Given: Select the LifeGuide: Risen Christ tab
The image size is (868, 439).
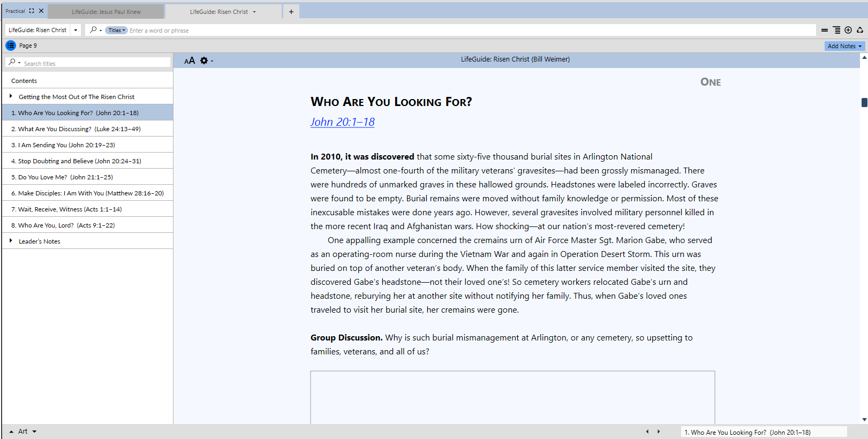Looking at the screenshot, I should point(218,12).
